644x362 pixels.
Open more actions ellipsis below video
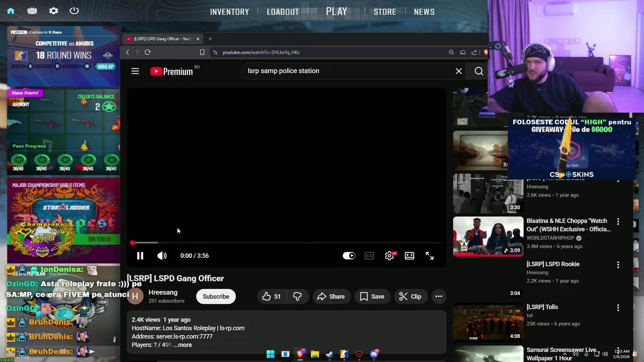pyautogui.click(x=439, y=297)
